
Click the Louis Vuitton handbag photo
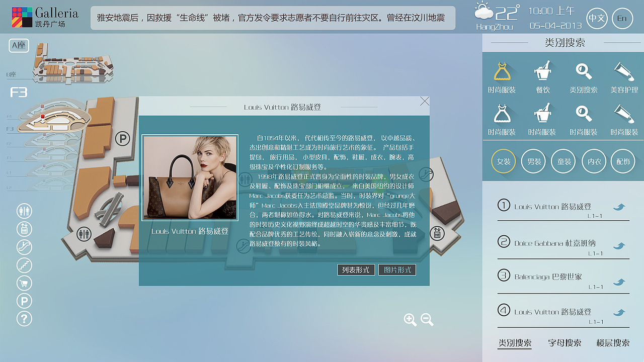tap(190, 177)
